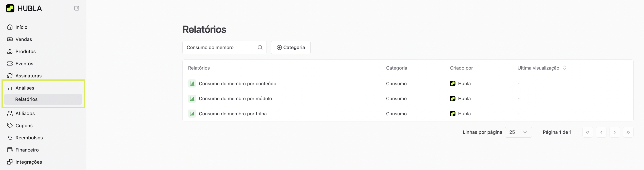Focus the report search field
This screenshot has height=170, width=644.
pos(220,47)
